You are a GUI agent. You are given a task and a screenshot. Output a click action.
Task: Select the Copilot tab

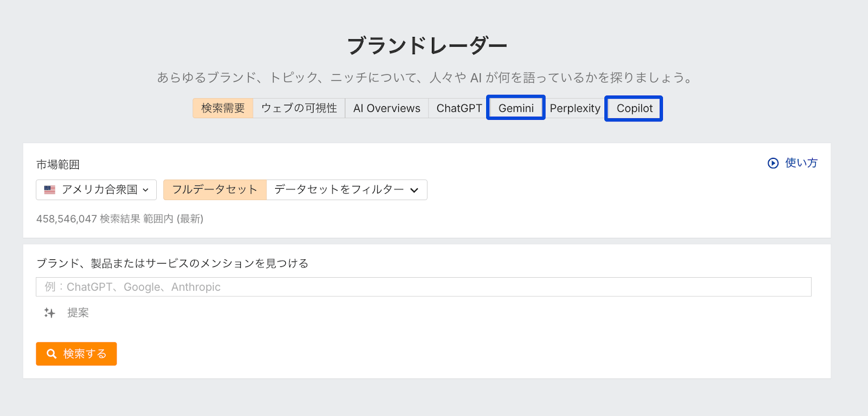point(634,108)
